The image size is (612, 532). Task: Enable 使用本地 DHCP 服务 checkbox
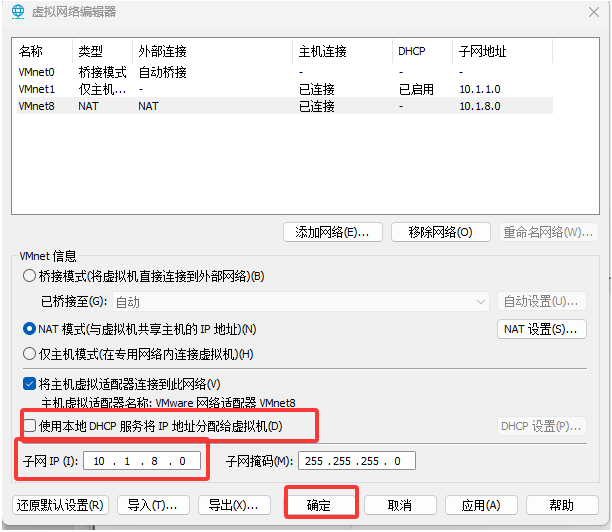(30, 426)
